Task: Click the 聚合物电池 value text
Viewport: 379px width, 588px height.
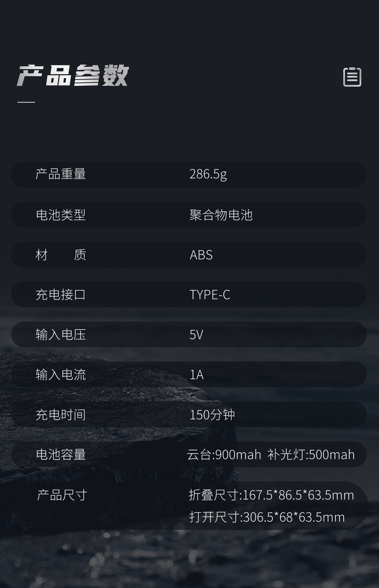Action: pyautogui.click(x=221, y=215)
